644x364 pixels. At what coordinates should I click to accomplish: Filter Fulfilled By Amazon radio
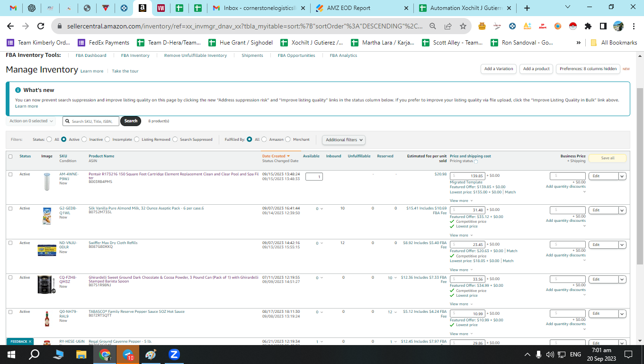pos(264,139)
